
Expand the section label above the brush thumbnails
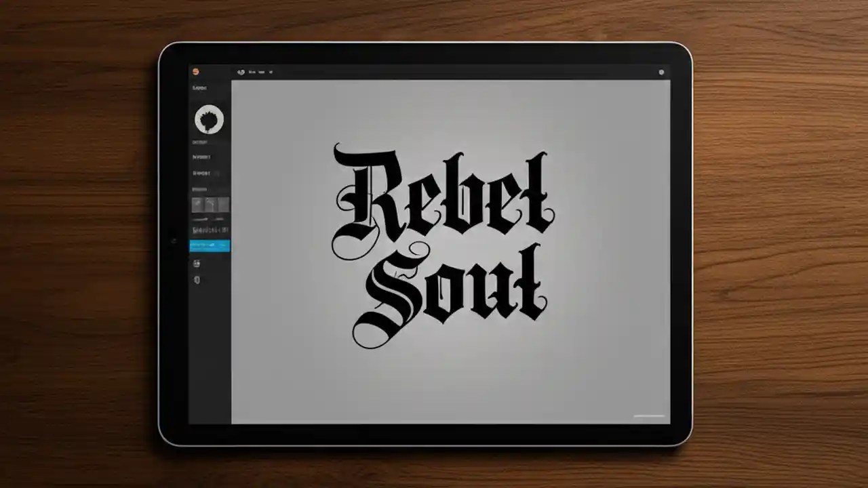coord(199,188)
